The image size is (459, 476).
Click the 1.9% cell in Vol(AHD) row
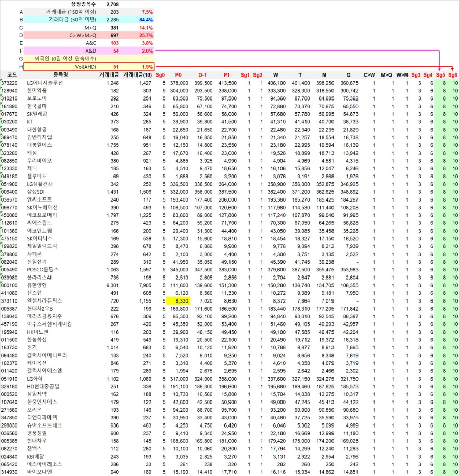(147, 67)
